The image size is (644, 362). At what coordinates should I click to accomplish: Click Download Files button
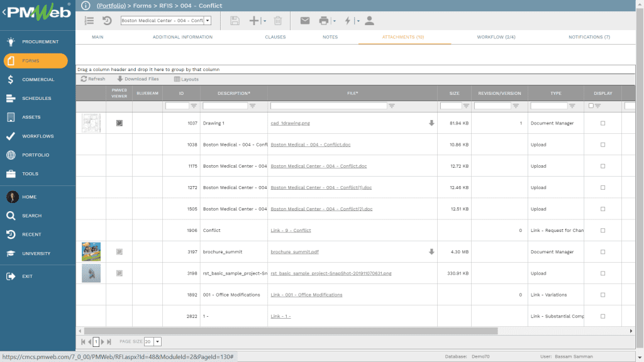click(x=138, y=79)
